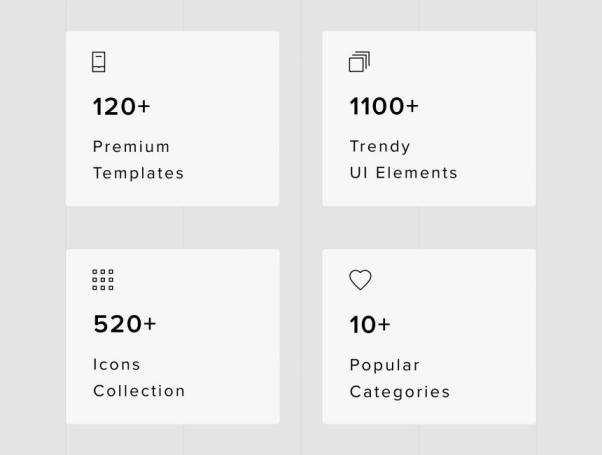Click the heart outline icon
This screenshot has width=602, height=455.
(x=360, y=281)
